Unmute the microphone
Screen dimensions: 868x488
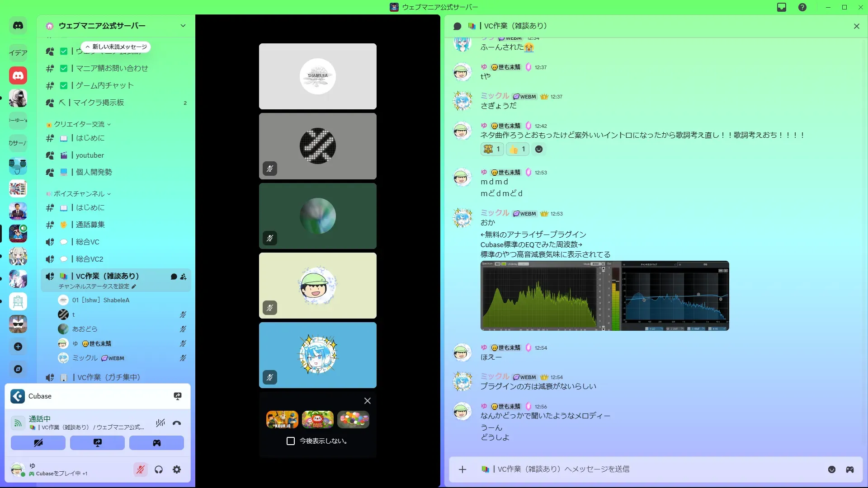(x=140, y=470)
